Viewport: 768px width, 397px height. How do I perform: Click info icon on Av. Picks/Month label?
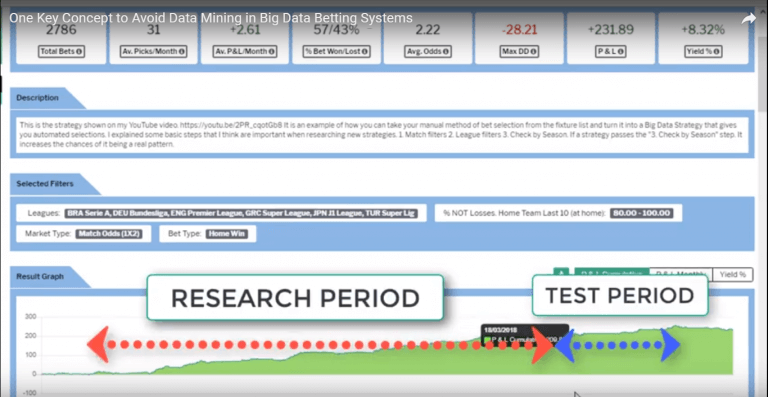coord(182,51)
